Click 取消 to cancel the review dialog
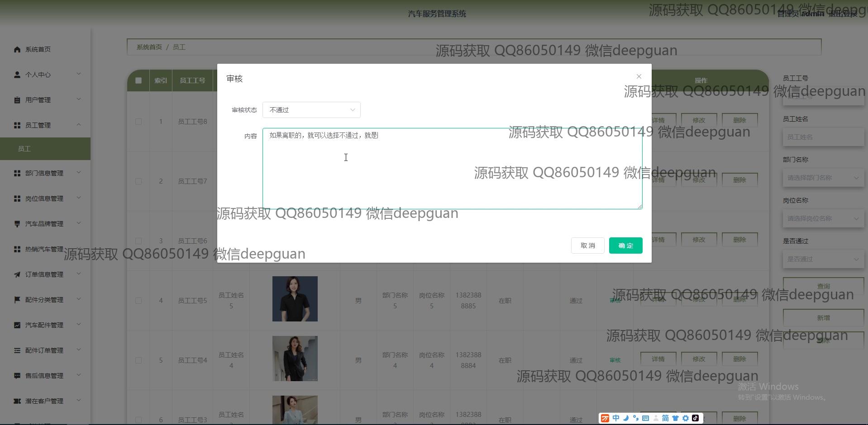 coord(587,246)
